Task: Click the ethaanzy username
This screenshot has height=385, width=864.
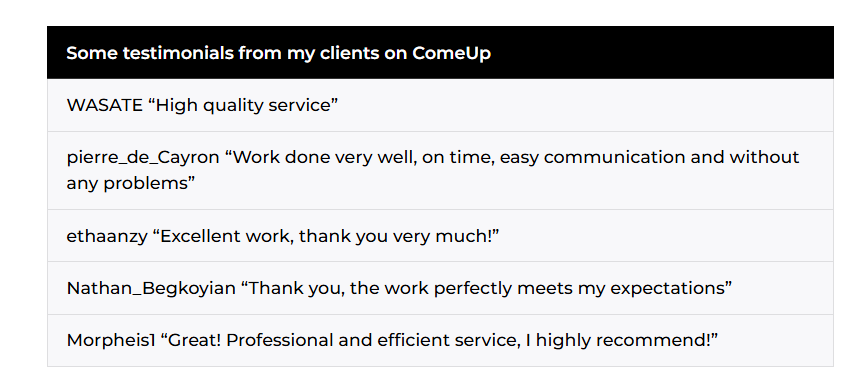Action: (107, 236)
